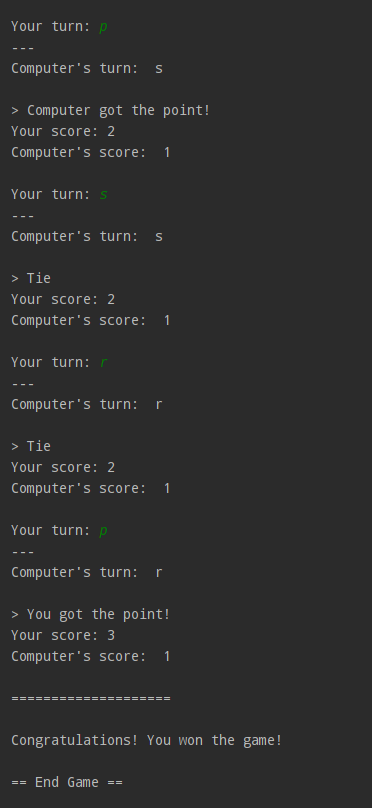Image resolution: width=372 pixels, height=808 pixels.
Task: Click the '== End Game ==' line
Action: [x=67, y=782]
